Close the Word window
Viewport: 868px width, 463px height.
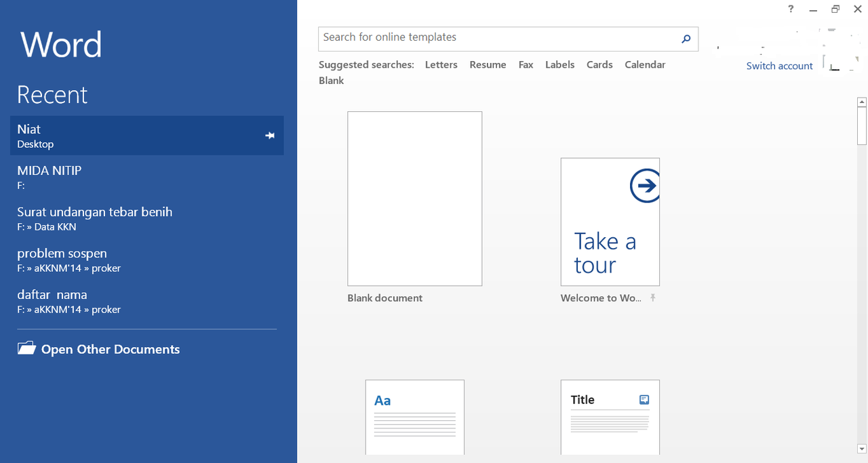click(858, 9)
